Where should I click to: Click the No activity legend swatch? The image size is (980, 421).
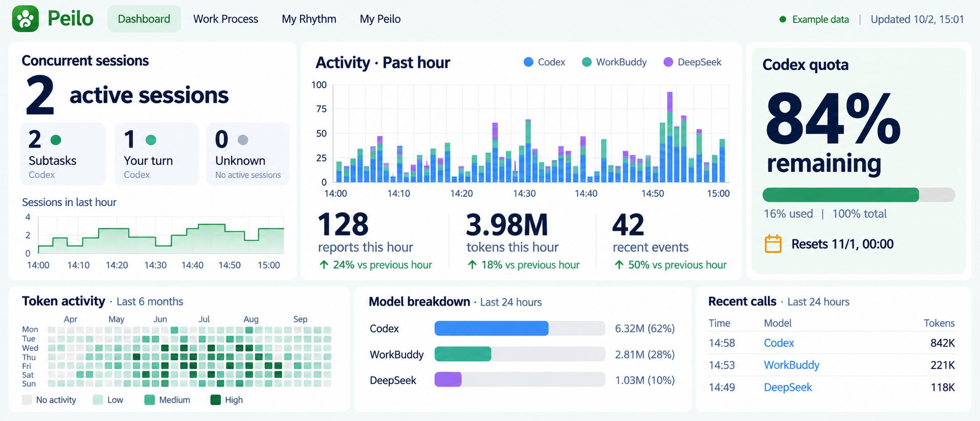(x=27, y=400)
